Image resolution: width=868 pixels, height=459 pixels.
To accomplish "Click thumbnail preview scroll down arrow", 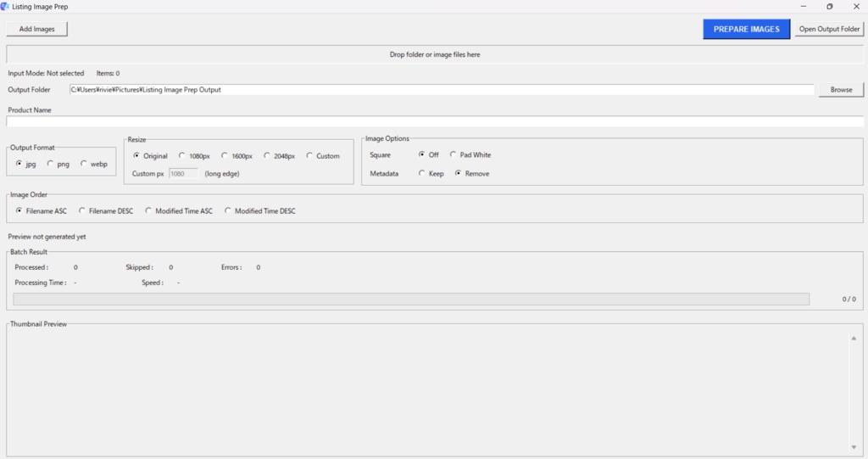I will (x=854, y=447).
